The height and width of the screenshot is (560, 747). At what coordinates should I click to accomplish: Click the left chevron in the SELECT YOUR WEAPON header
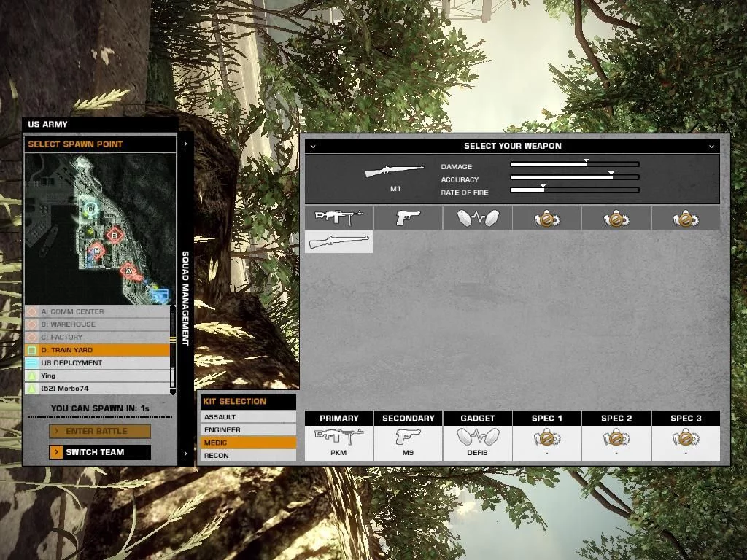tap(313, 146)
